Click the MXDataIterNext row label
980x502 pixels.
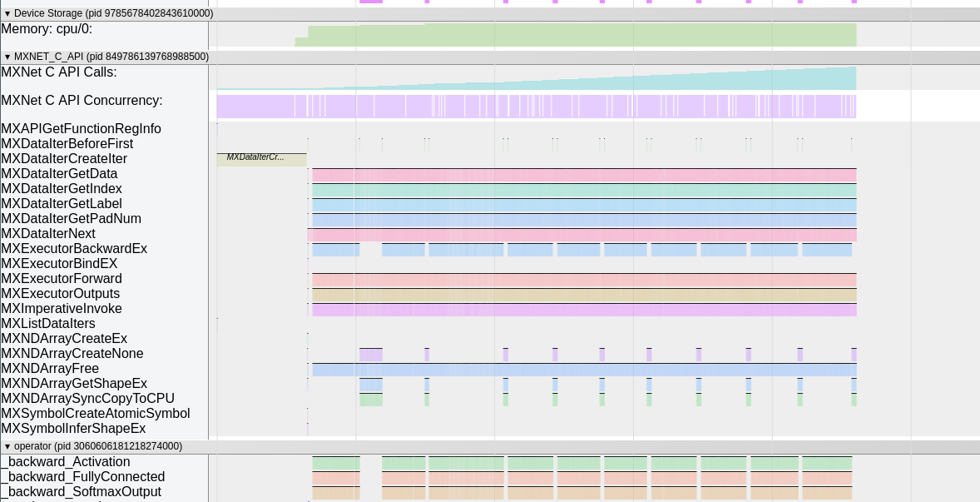[48, 234]
